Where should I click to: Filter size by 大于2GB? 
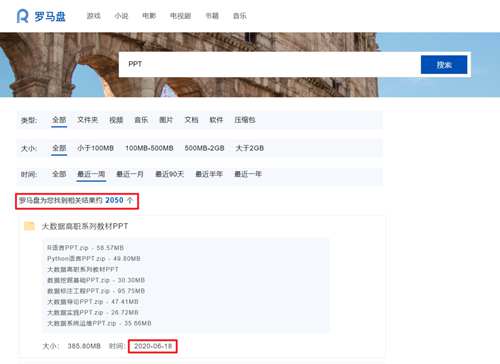click(250, 148)
